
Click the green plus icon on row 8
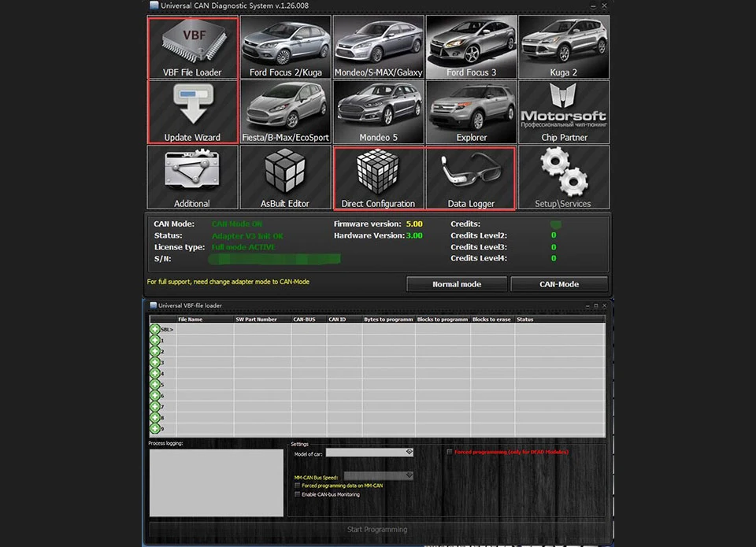pos(155,418)
